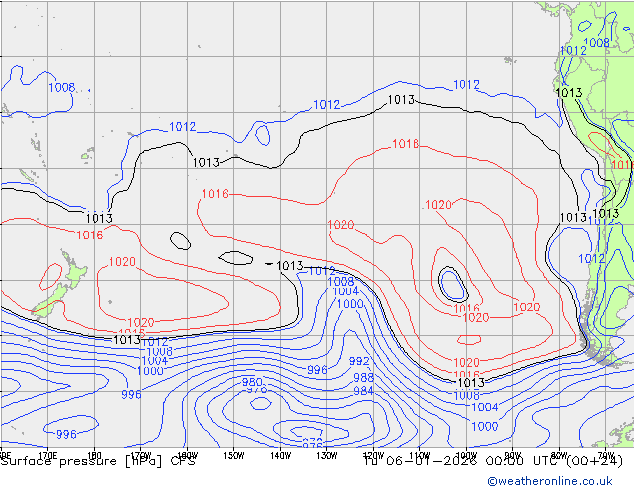Click the 992 isobar label
634x490 pixels.
359,361
